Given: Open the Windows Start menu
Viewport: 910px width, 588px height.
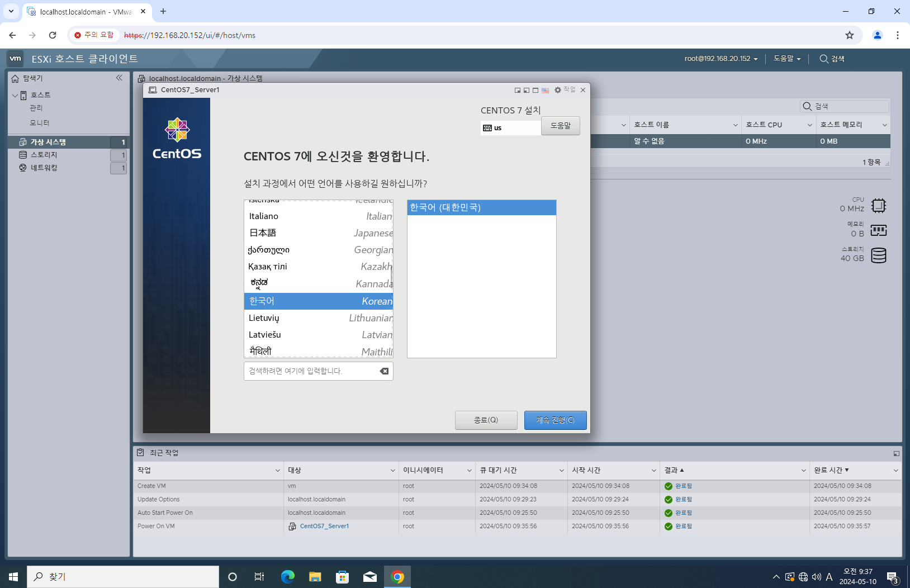Looking at the screenshot, I should tap(13, 576).
